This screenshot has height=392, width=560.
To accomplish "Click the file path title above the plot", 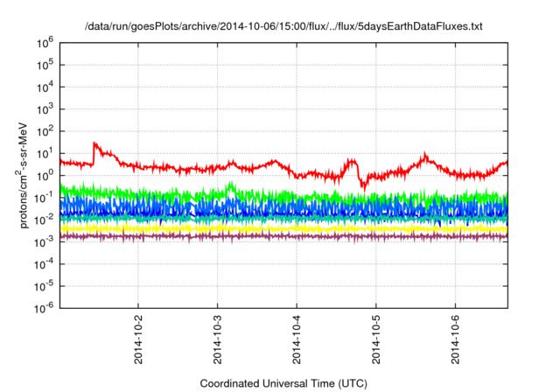I will (x=283, y=26).
